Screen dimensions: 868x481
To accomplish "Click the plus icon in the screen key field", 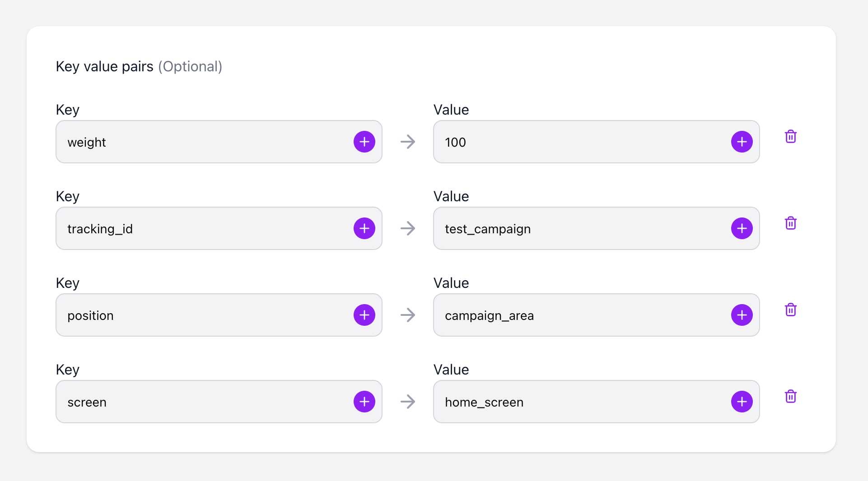I will pyautogui.click(x=364, y=402).
